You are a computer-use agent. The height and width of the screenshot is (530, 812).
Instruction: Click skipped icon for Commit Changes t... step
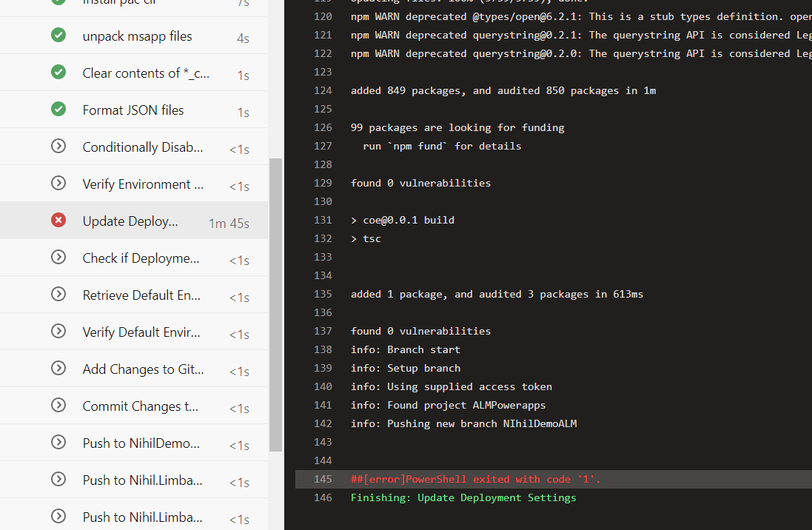[x=58, y=405]
